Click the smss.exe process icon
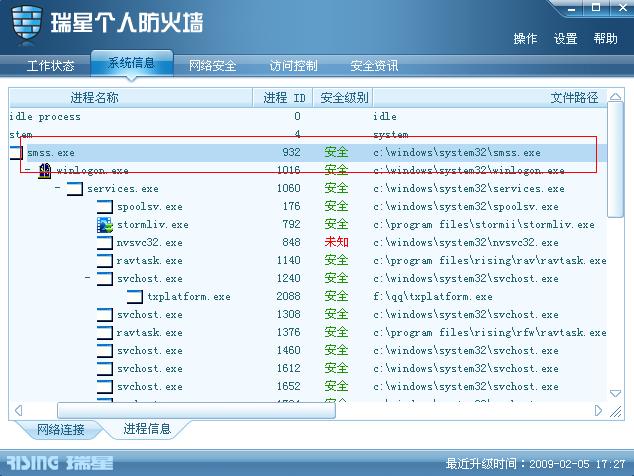634x476 pixels. 16,153
